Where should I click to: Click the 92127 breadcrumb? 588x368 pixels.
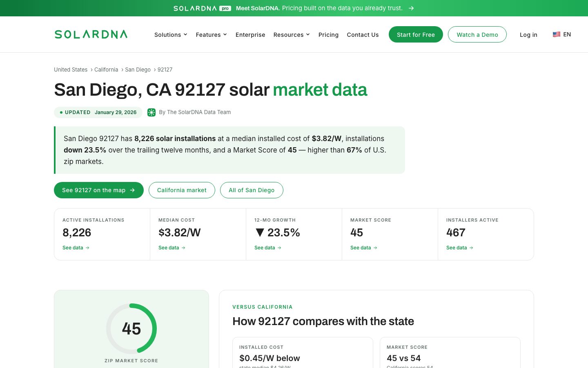(x=165, y=70)
